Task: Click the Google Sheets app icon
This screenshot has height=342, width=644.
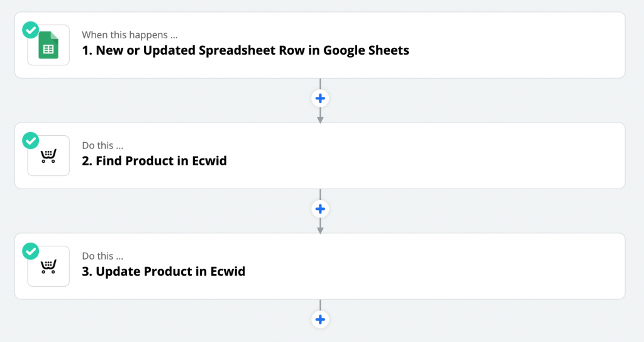Action: point(48,45)
